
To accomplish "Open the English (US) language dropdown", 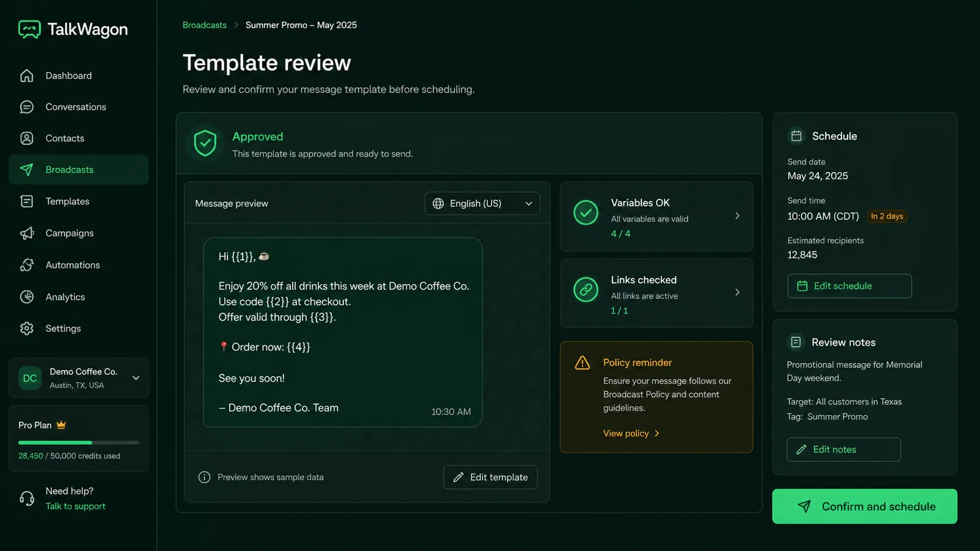I will 482,203.
